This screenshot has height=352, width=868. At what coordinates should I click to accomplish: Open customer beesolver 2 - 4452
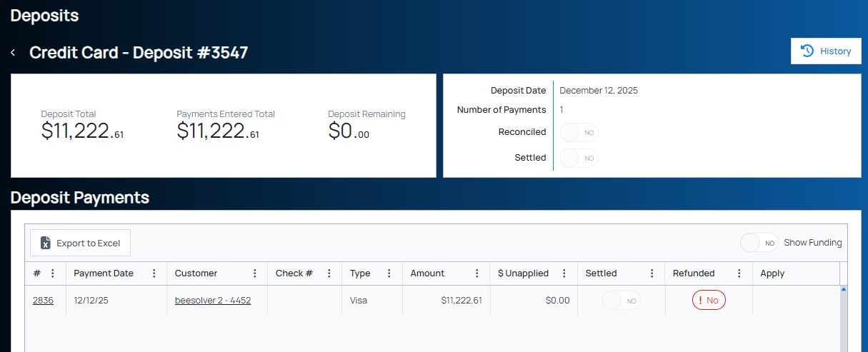pos(213,301)
